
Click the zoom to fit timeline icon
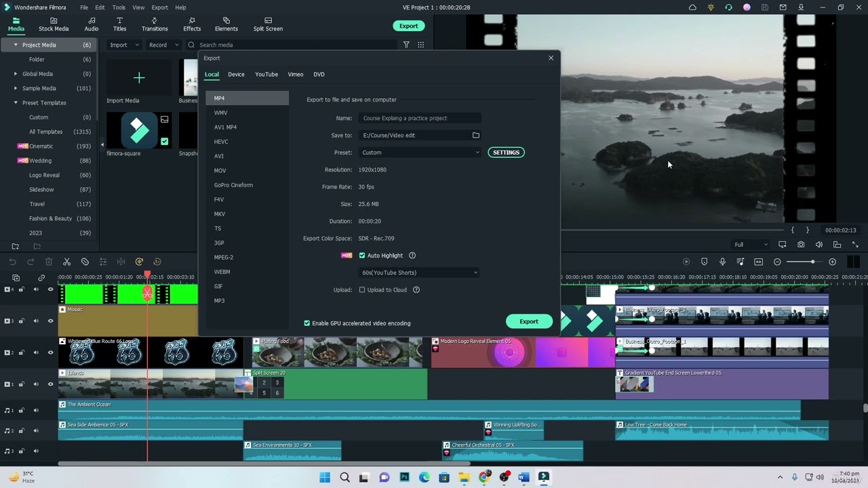759,262
